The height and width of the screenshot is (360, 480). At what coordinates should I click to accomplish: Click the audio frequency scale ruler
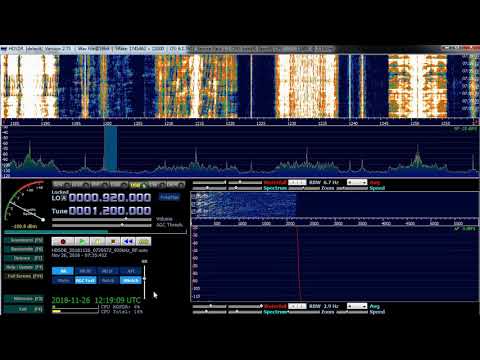[335, 223]
